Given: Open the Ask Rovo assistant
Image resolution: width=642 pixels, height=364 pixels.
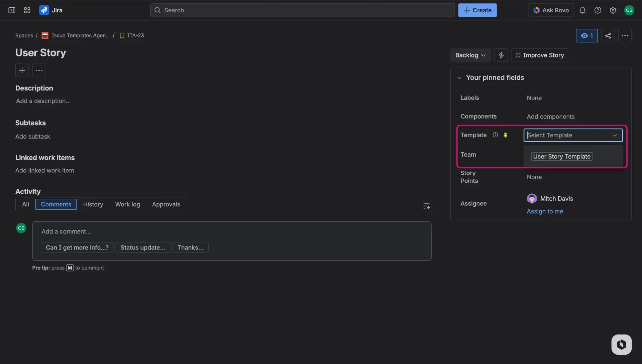Looking at the screenshot, I should click(550, 10).
